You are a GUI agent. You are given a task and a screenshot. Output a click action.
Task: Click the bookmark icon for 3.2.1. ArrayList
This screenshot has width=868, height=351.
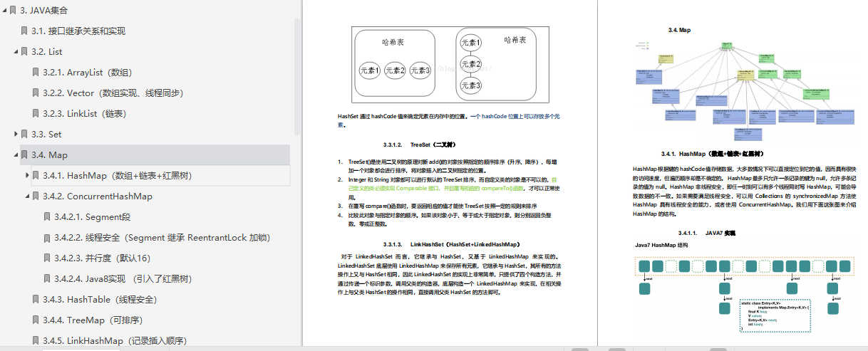tap(36, 72)
